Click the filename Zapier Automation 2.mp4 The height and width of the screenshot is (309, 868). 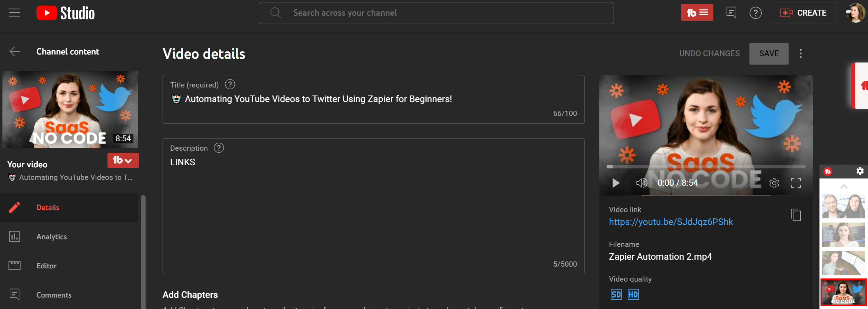[x=660, y=257]
